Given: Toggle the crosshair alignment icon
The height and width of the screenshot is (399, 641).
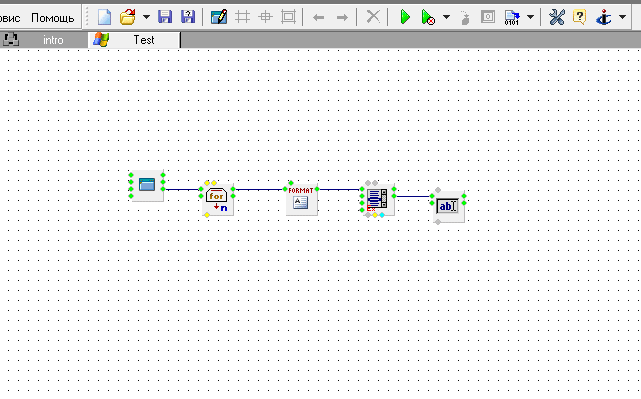Looking at the screenshot, I should 266,17.
